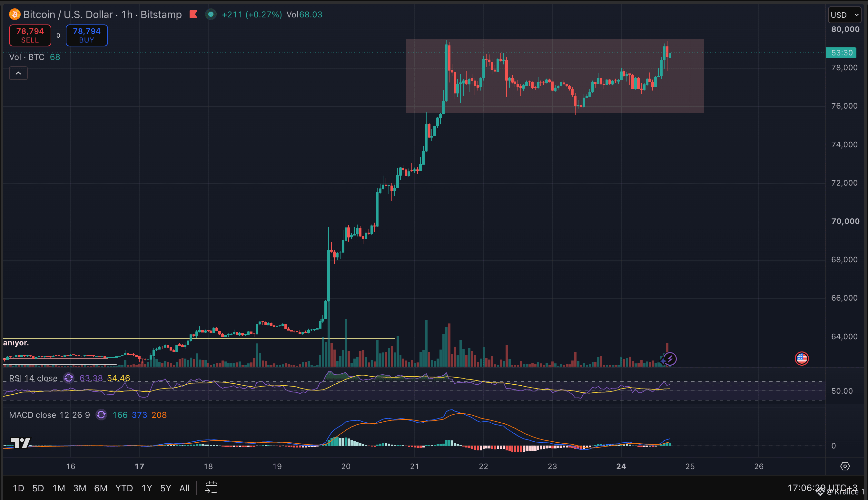The height and width of the screenshot is (500, 868).
Task: Click date 17 on the time axis
Action: (139, 466)
